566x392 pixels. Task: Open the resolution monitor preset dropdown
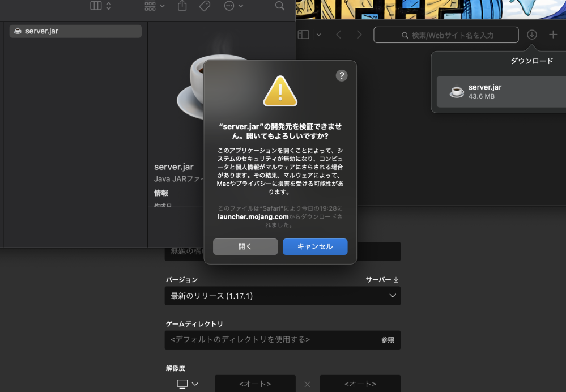(188, 384)
